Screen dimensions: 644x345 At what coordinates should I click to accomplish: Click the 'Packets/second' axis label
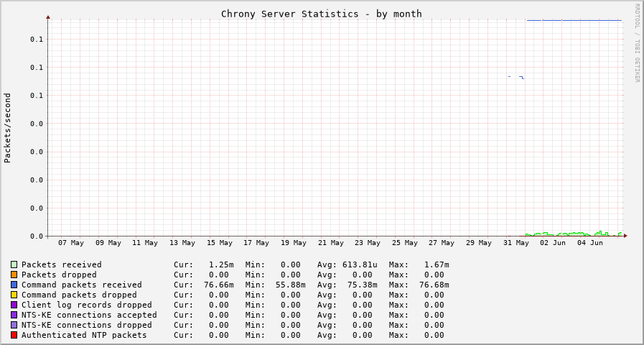7,128
